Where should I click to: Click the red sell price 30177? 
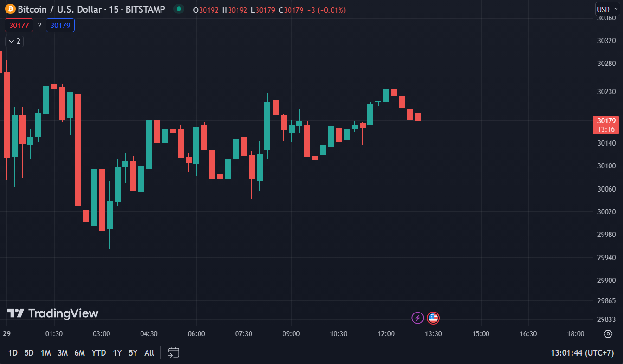[19, 25]
